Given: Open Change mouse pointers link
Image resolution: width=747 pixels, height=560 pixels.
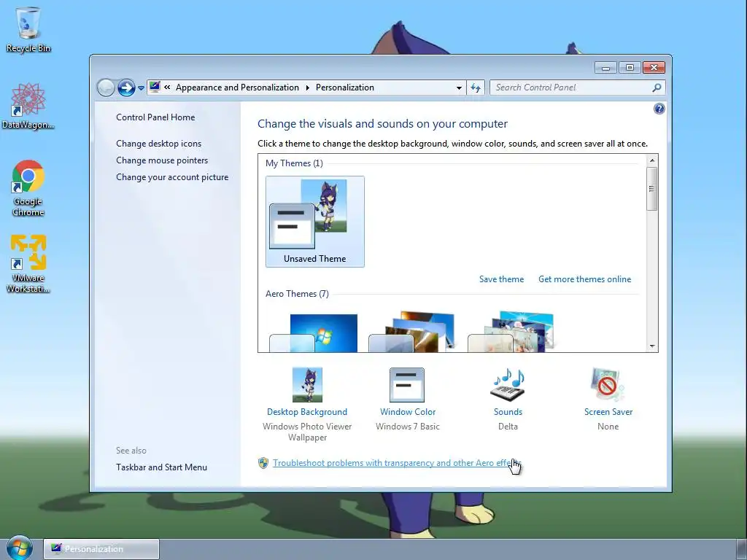Looking at the screenshot, I should click(x=162, y=160).
